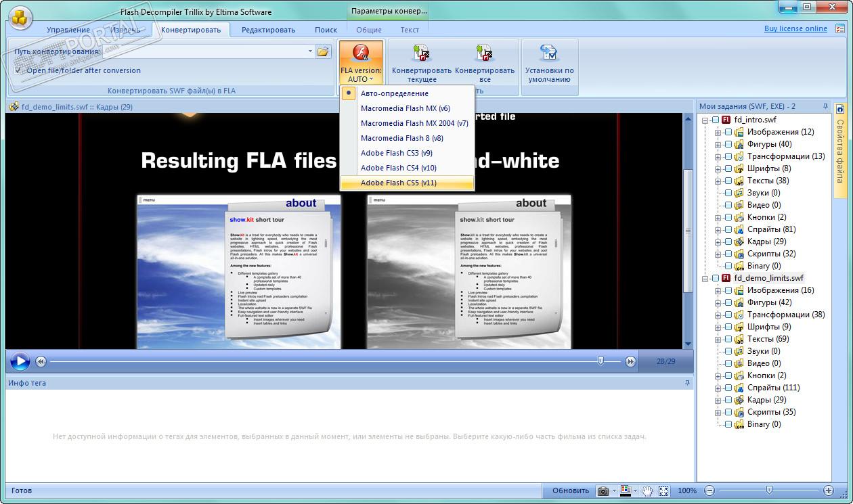Click the Обновить button in status bar
The image size is (853, 504).
coord(571,490)
